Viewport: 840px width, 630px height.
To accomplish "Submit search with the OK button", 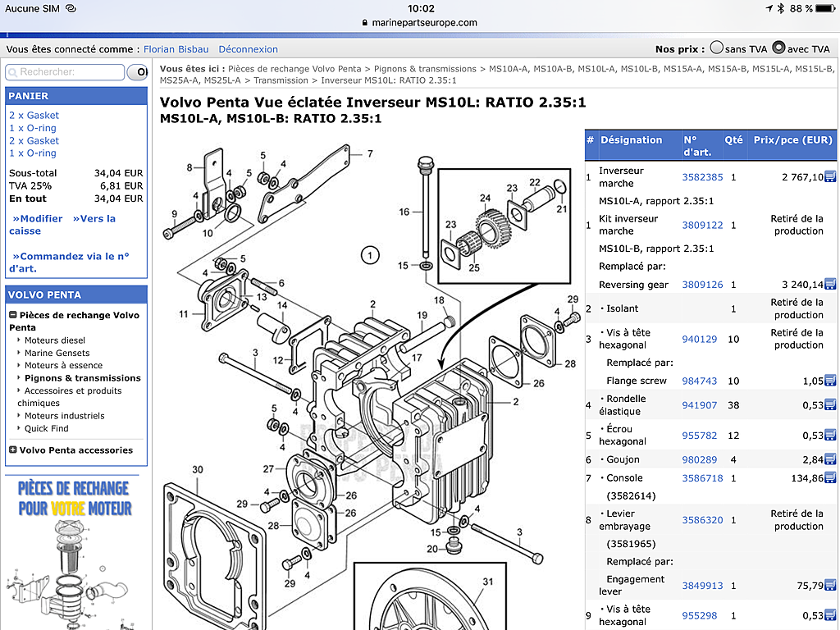I will tap(138, 72).
